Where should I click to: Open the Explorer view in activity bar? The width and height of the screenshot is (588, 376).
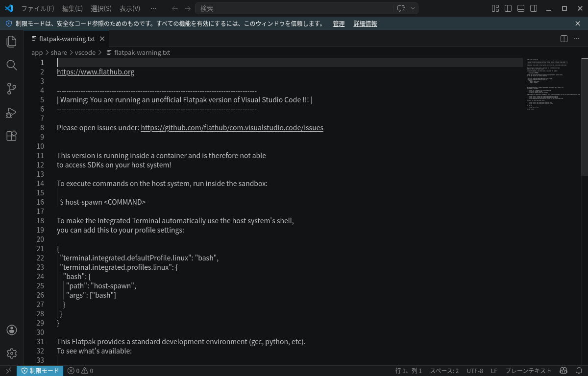pyautogui.click(x=12, y=41)
